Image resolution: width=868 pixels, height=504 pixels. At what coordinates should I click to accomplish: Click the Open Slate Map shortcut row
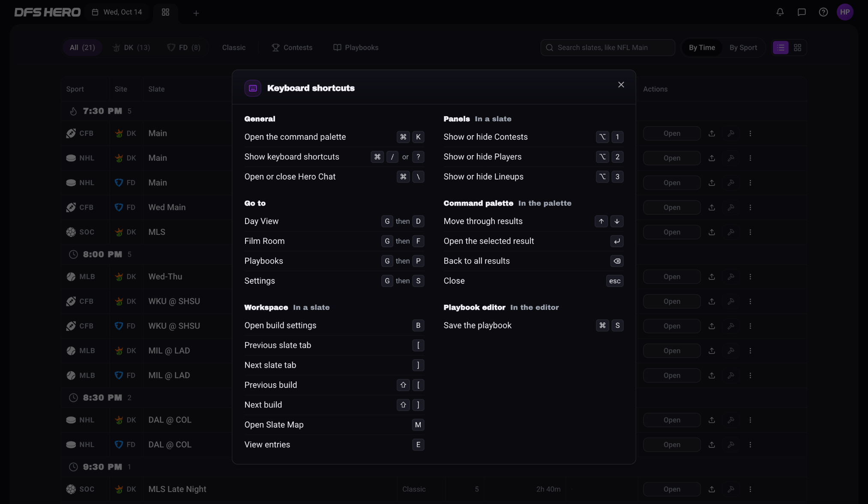coord(334,425)
